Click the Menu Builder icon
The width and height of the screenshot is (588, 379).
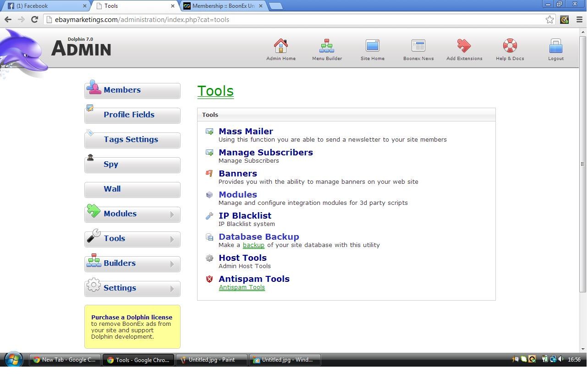click(327, 46)
